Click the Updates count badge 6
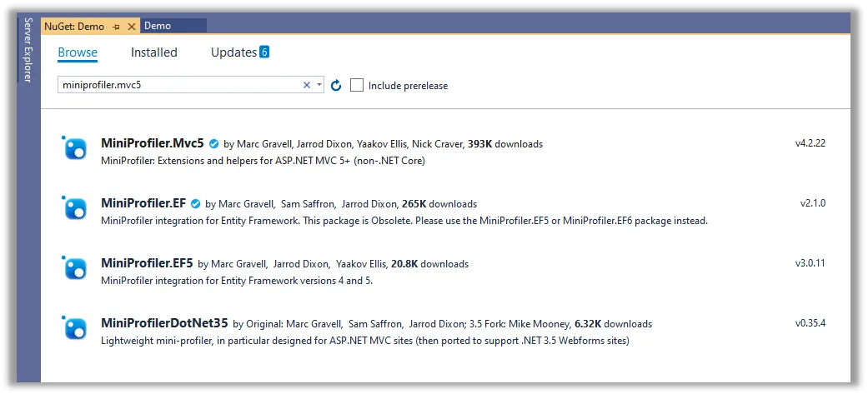The height and width of the screenshot is (394, 868). pos(264,52)
